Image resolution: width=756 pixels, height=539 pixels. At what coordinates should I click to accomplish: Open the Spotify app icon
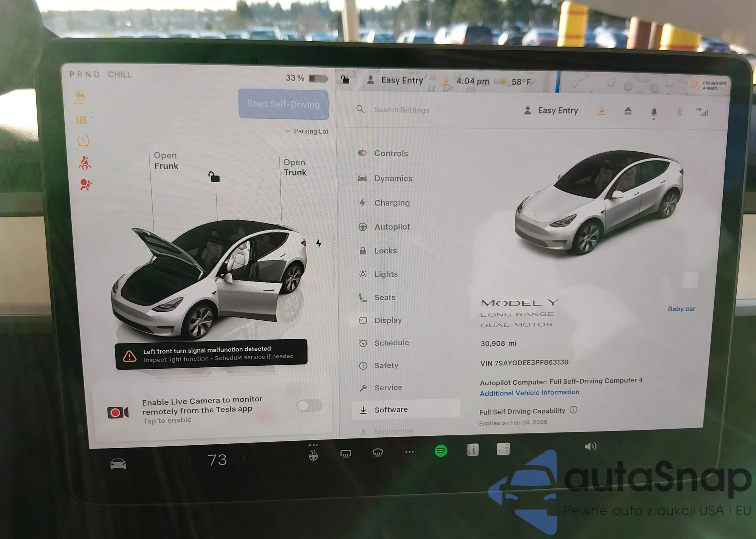(441, 450)
